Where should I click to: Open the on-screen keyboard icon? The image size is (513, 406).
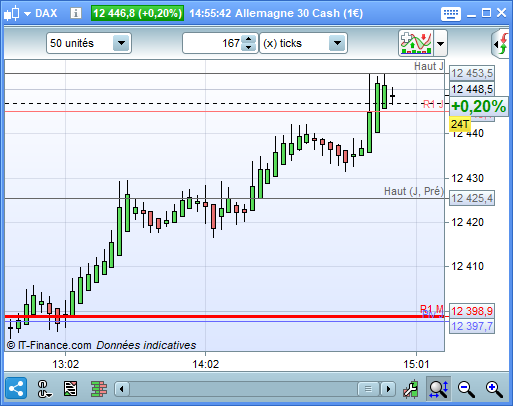pyautogui.click(x=451, y=14)
